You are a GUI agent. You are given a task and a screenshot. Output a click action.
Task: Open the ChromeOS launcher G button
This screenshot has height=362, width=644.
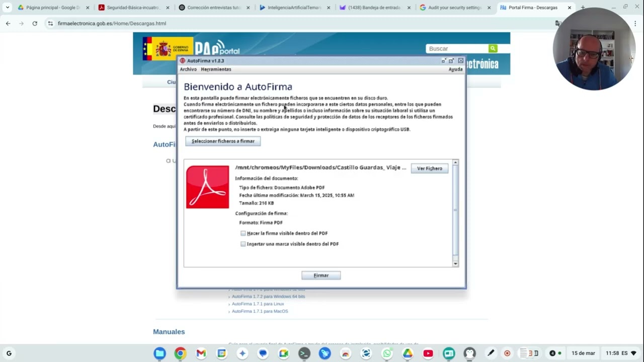[9, 353]
